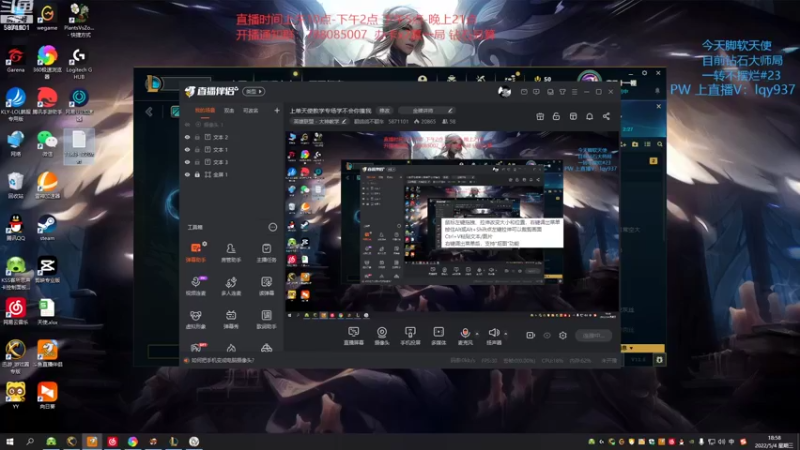
Task: Open the yellow dropdown in the League client
Action: coord(642,347)
